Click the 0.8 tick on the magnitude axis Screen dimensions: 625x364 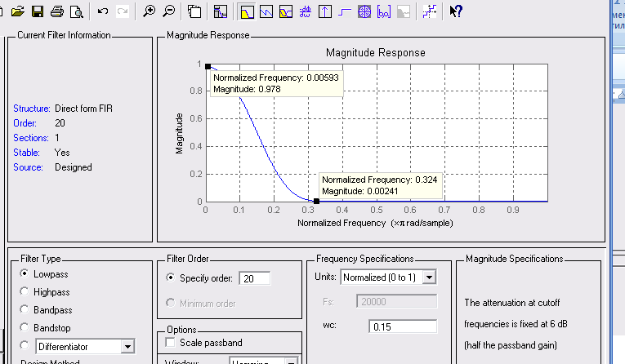[x=196, y=91]
